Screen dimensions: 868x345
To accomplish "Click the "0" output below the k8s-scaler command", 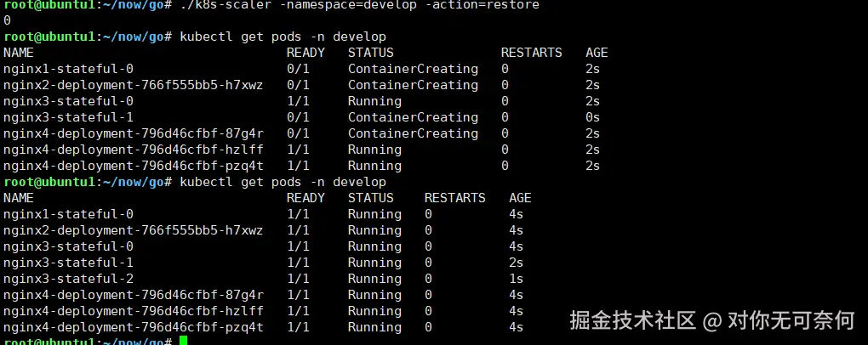I will click(x=8, y=20).
